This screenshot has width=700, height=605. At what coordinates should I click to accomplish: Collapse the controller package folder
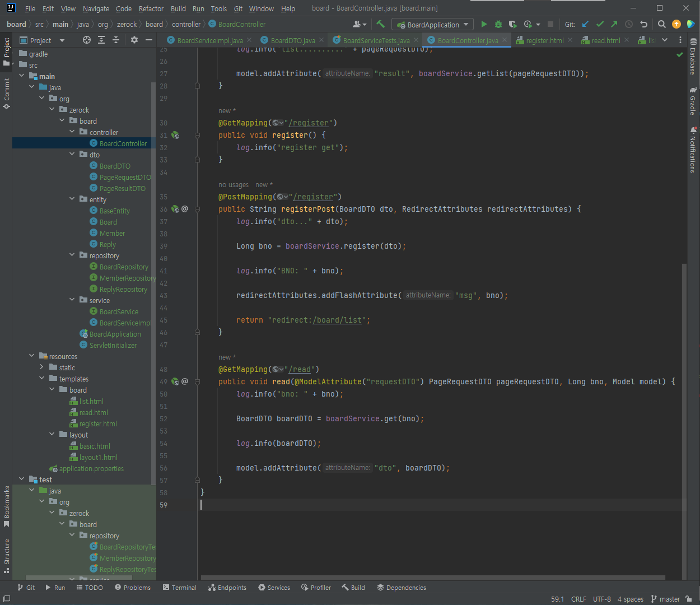[x=72, y=132]
